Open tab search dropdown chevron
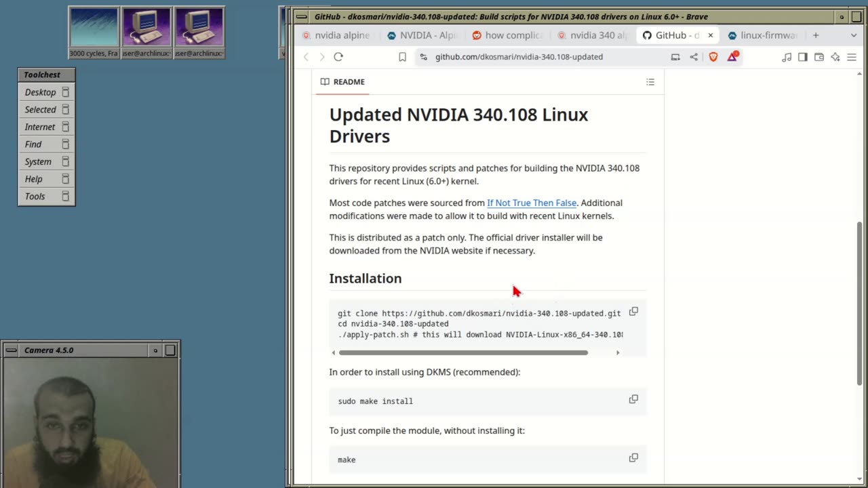Viewport: 868px width, 488px height. pos(854,35)
